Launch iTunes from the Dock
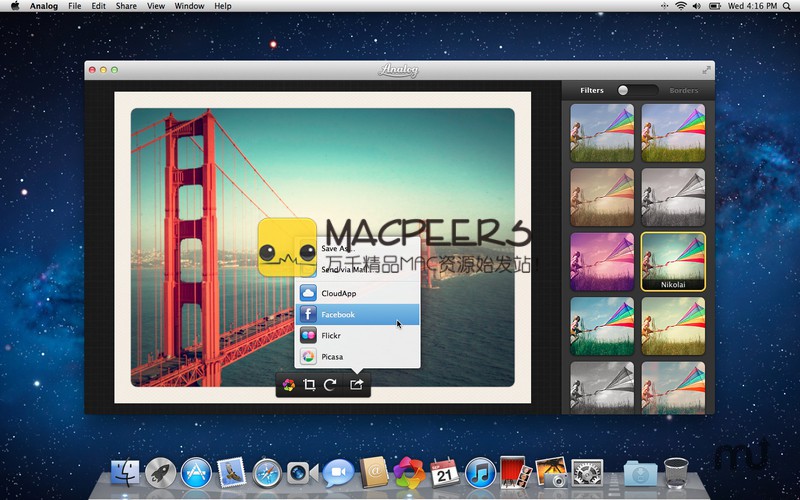 coord(480,472)
